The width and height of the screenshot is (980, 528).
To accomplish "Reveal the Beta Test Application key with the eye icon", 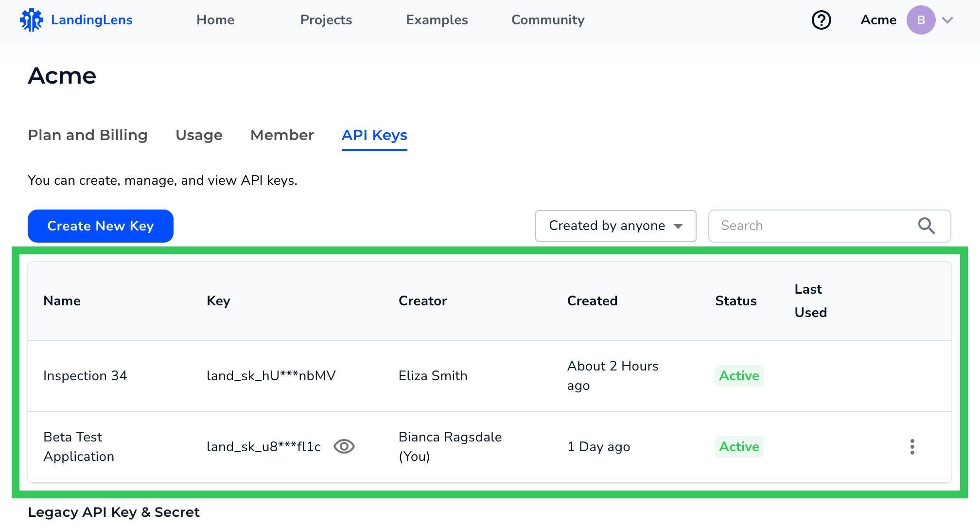I will tap(344, 446).
